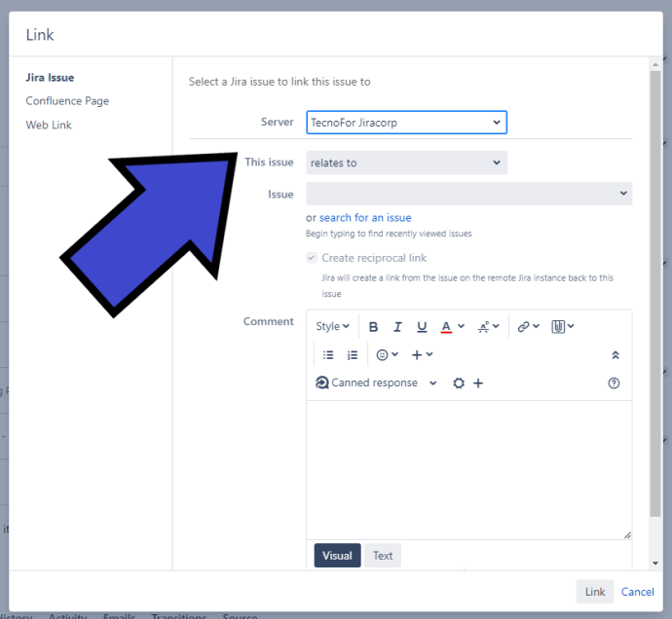Open the Server dropdown showing TecnoFor Jiracorp
This screenshot has width=672, height=619.
406,123
